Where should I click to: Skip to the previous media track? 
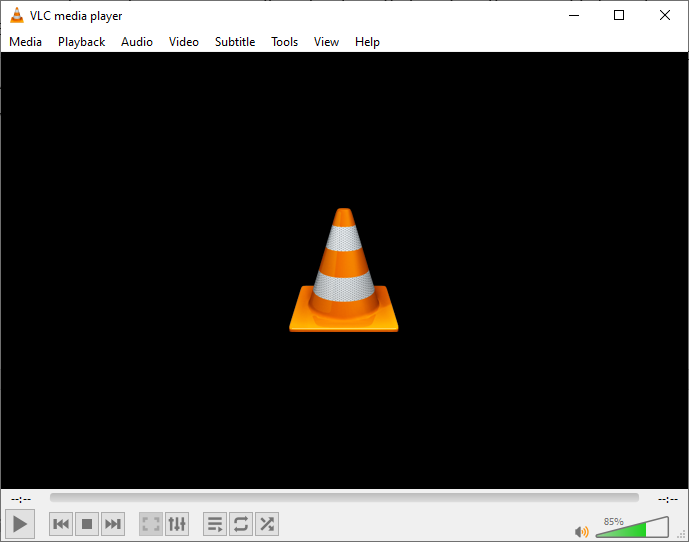pos(61,524)
